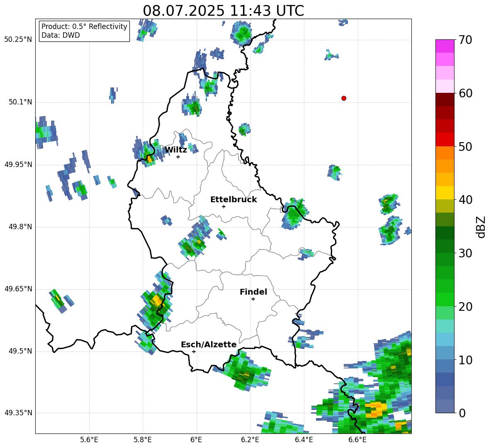Click the 'Data: DWD' text

(x=61, y=35)
